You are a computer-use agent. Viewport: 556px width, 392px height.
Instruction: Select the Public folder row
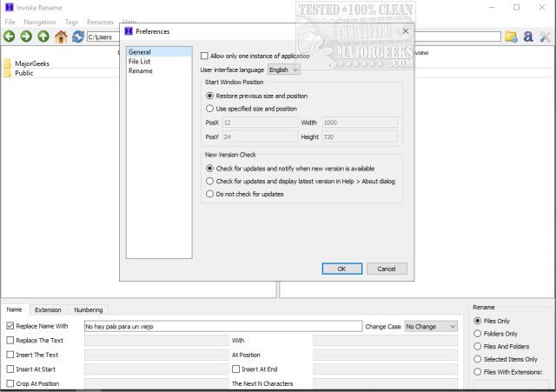point(60,73)
